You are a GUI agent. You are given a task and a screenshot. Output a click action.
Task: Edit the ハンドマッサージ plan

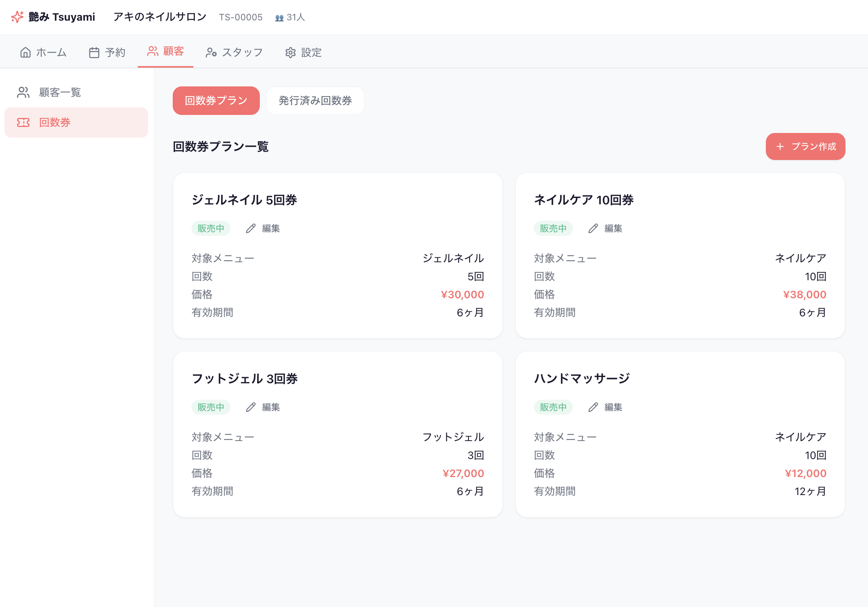click(605, 407)
